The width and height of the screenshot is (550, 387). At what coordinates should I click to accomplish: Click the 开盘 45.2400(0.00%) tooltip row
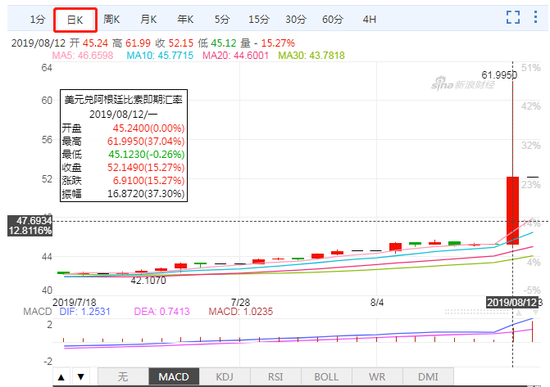pyautogui.click(x=123, y=128)
